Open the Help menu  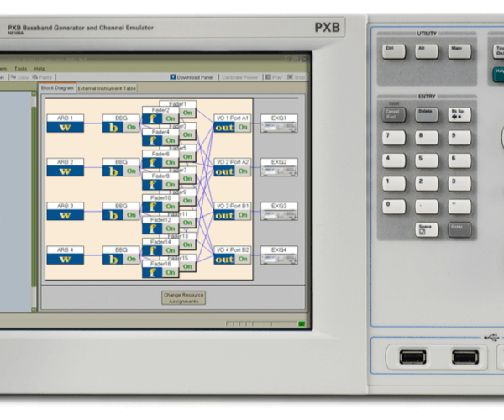[39, 69]
